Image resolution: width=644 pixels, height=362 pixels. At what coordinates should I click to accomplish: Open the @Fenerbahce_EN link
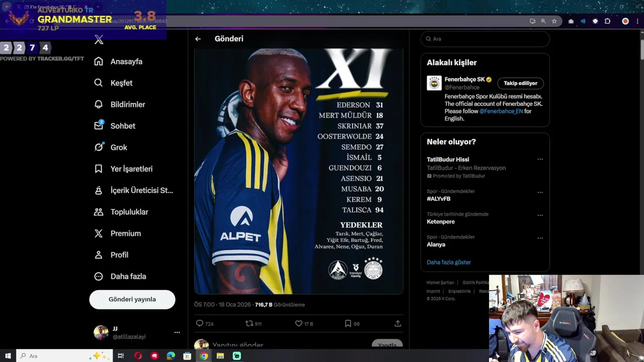pos(501,111)
